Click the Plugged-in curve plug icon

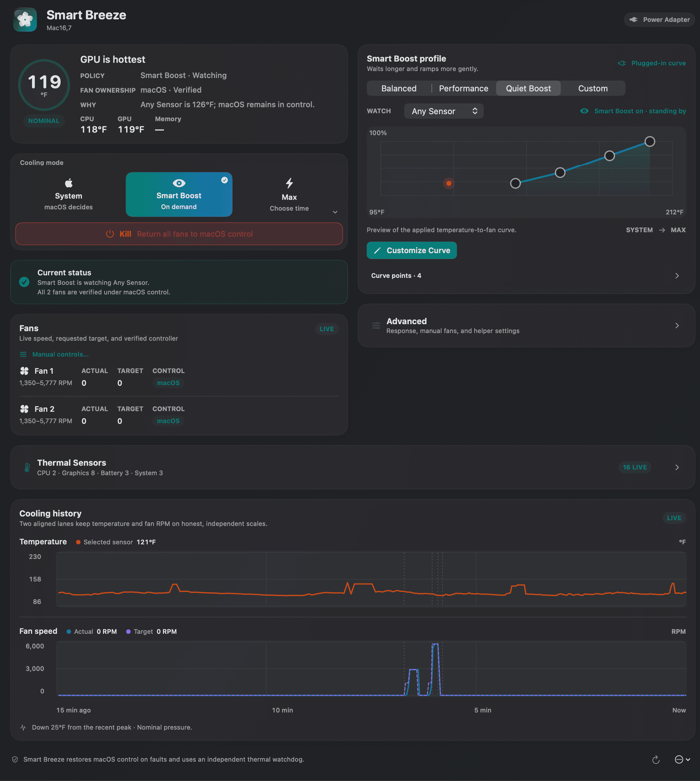[622, 63]
